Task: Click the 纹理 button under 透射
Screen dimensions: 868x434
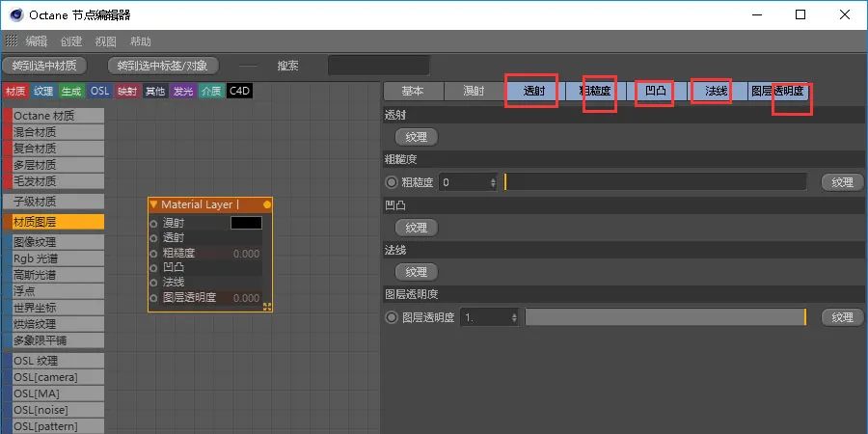Action: (417, 138)
